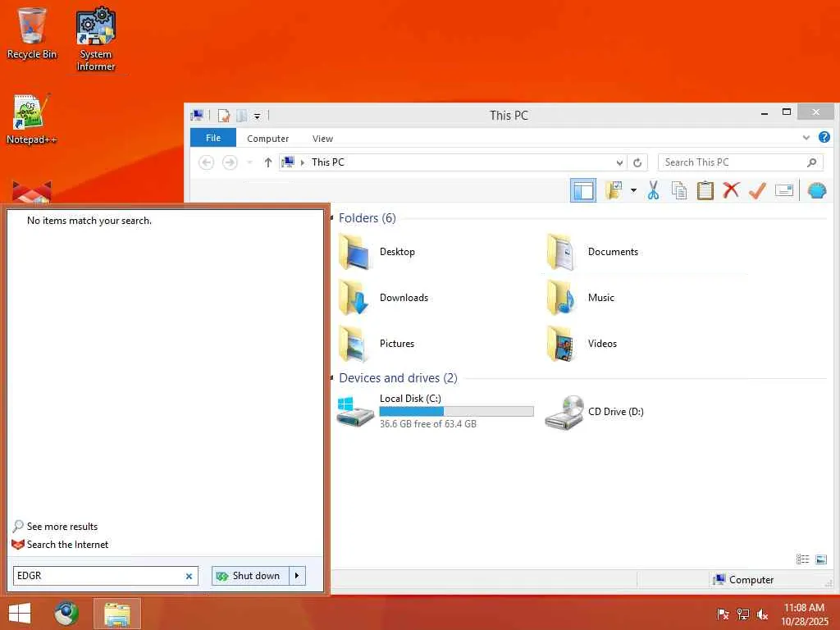Click the This PC breadcrumb chevron
This screenshot has width=840, height=630.
pos(303,162)
